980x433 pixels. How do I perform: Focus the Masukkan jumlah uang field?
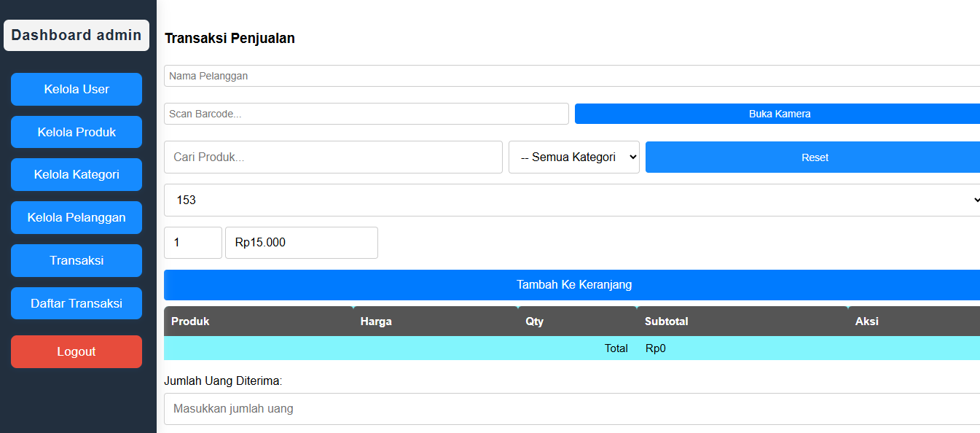pos(572,409)
